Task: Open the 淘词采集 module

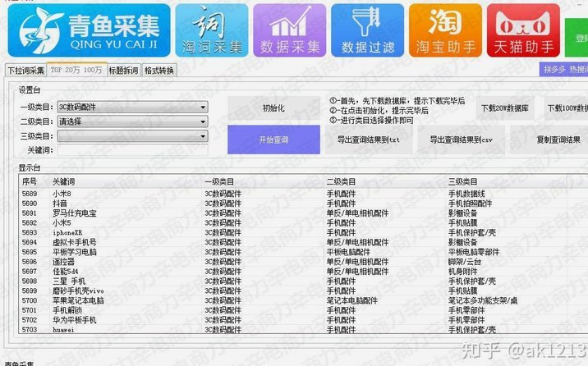Action: [x=212, y=30]
